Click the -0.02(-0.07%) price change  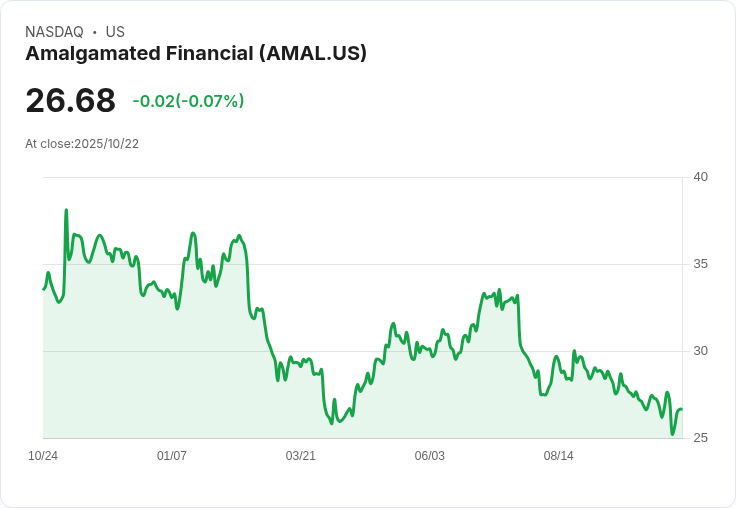point(188,101)
